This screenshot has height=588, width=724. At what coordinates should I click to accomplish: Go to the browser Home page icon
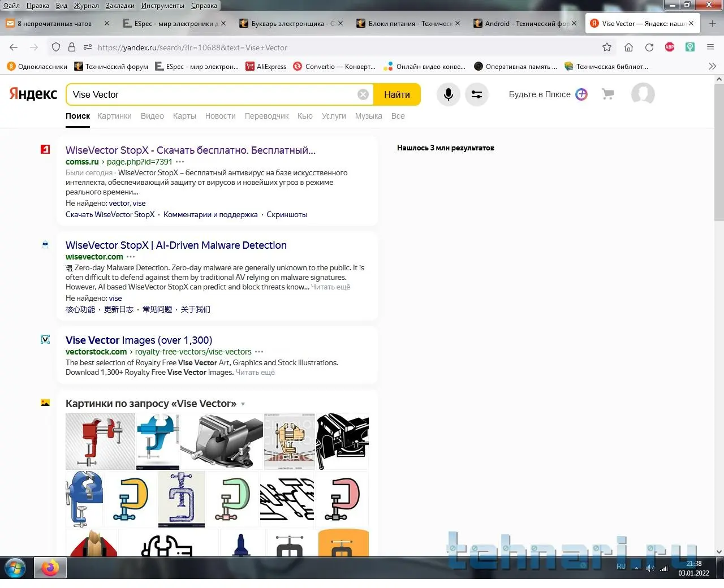628,47
